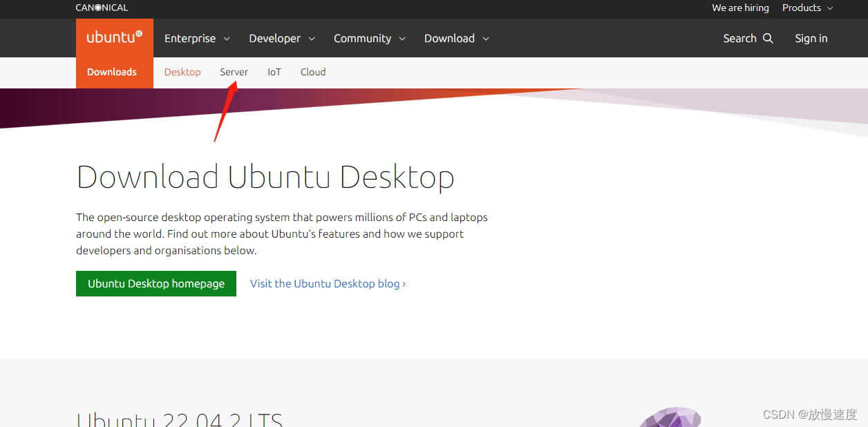Expand the Developer menu chevron
The width and height of the screenshot is (868, 427).
click(x=312, y=39)
